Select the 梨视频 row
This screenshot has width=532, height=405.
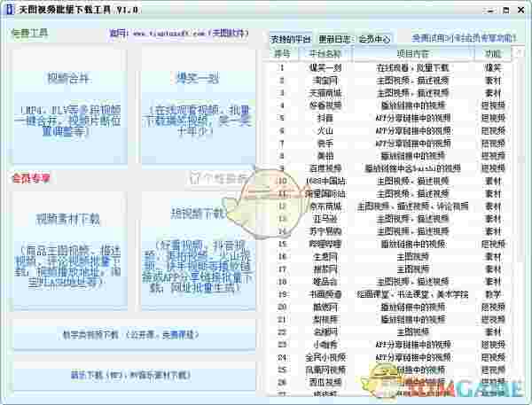click(390, 319)
